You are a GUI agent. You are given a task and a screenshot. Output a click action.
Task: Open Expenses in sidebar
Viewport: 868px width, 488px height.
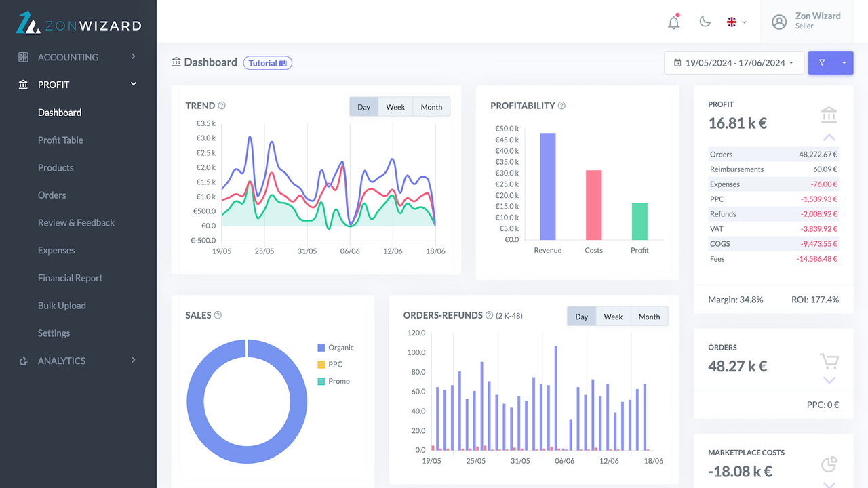56,251
